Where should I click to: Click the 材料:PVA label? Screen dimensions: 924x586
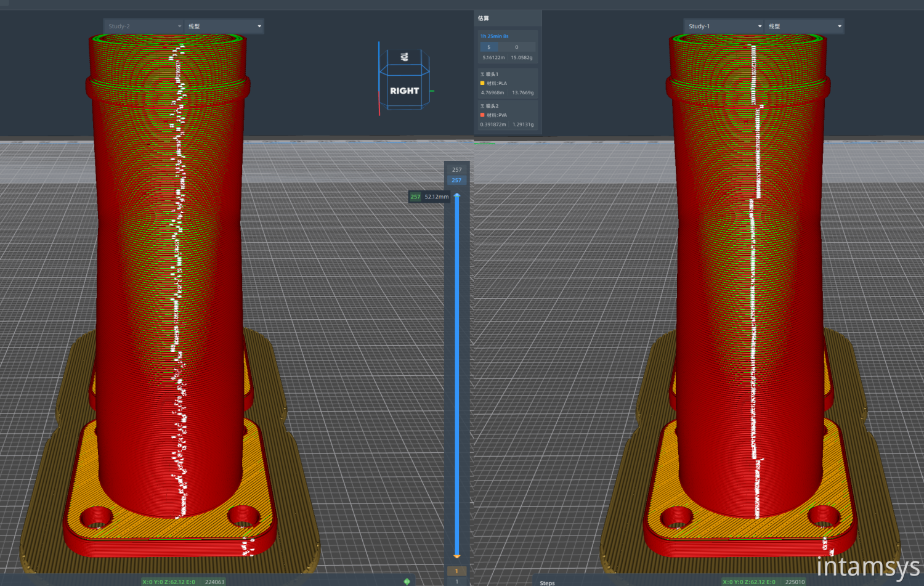[497, 115]
